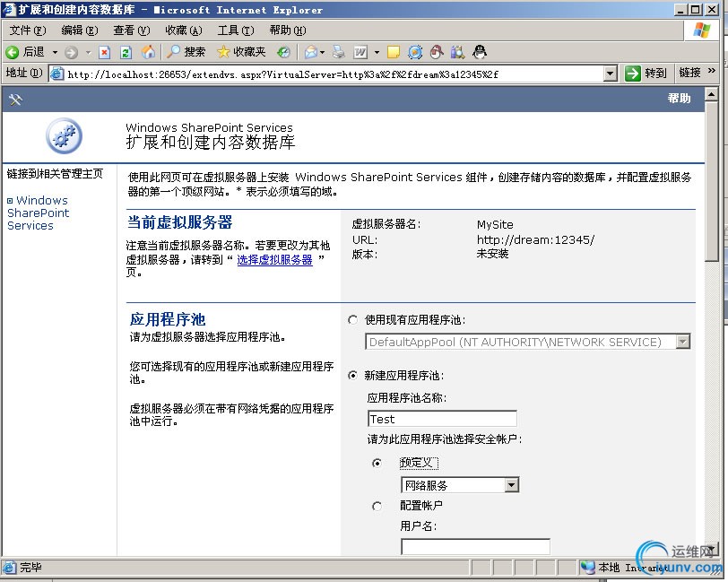
Task: Open Windows SharePoint Services sidebar link
Action: pos(38,213)
